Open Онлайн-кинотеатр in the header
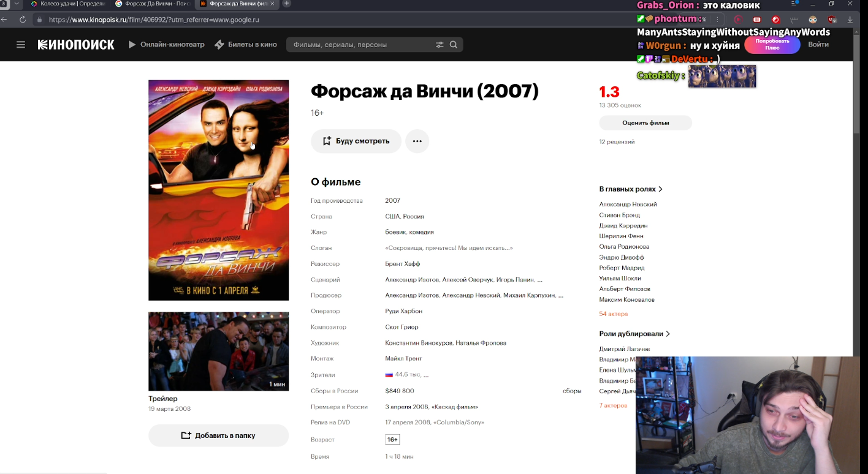This screenshot has height=474, width=868. pyautogui.click(x=172, y=45)
